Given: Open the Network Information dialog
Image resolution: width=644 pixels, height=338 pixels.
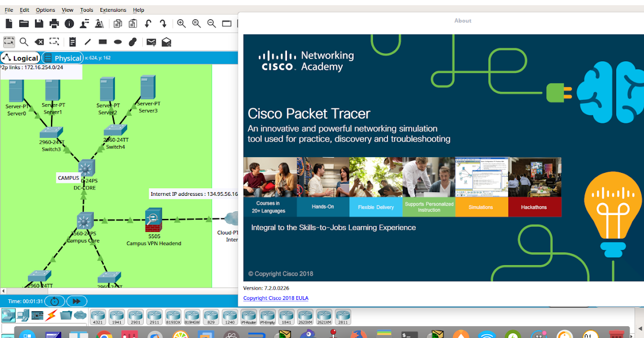Looking at the screenshot, I should (68, 23).
